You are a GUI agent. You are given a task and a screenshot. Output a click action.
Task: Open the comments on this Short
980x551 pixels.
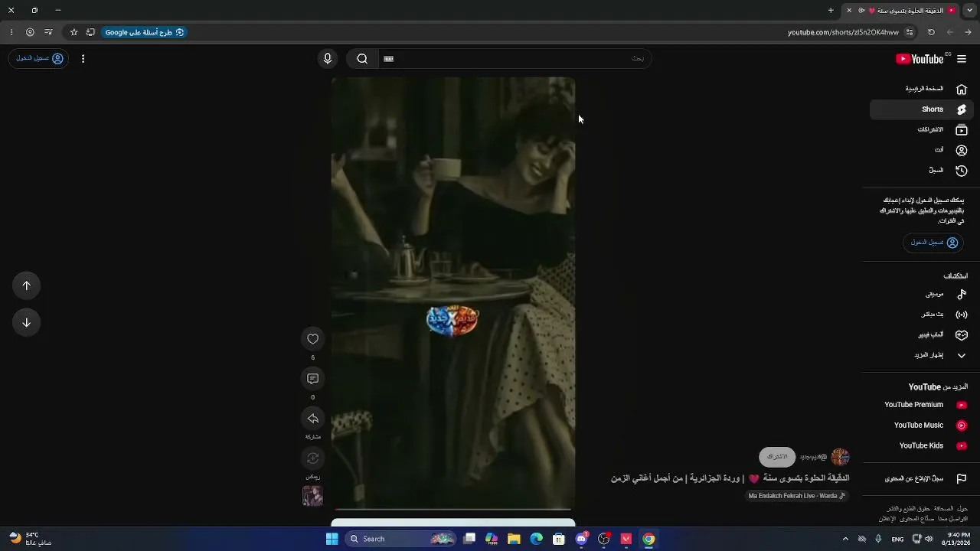pos(312,379)
